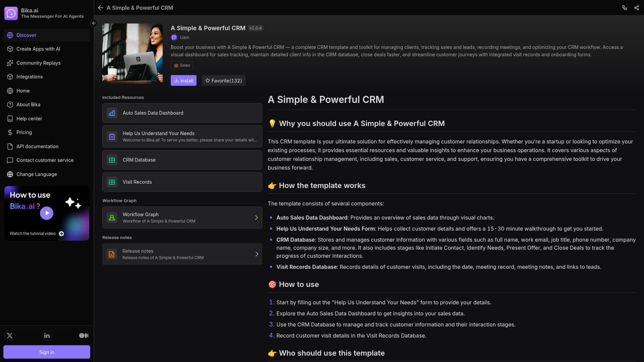Screen dimensions: 644x362
Task: Expand the Release notes chevron
Action: (x=256, y=254)
